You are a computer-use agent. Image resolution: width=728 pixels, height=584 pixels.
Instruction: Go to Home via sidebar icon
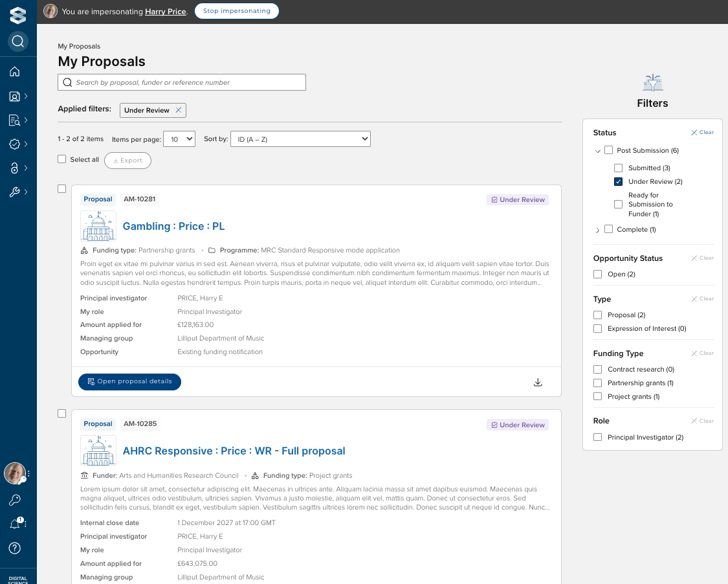click(15, 72)
